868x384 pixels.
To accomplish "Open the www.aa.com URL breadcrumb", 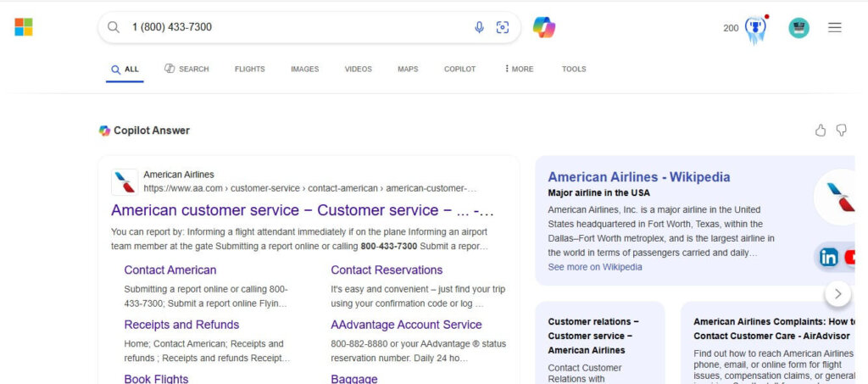I will (310, 188).
